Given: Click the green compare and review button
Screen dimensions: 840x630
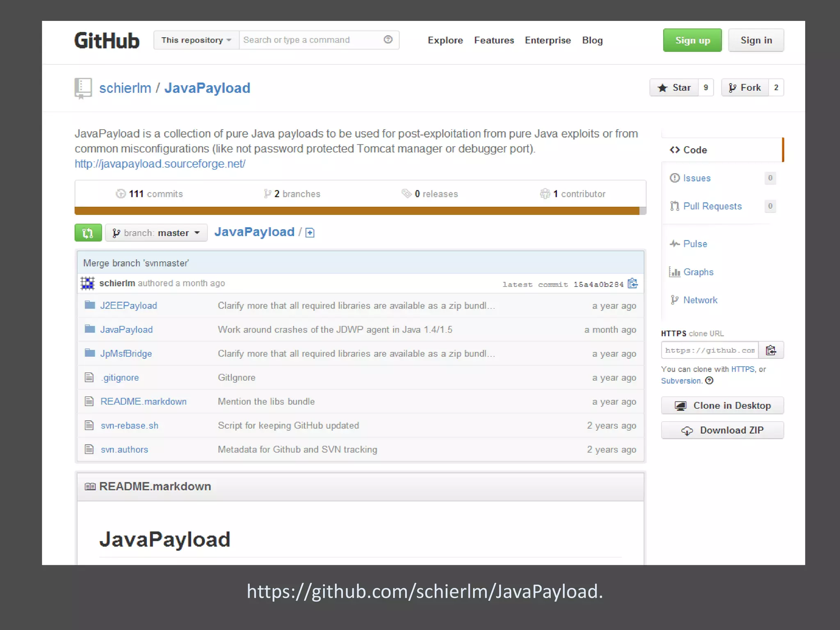Looking at the screenshot, I should (88, 233).
